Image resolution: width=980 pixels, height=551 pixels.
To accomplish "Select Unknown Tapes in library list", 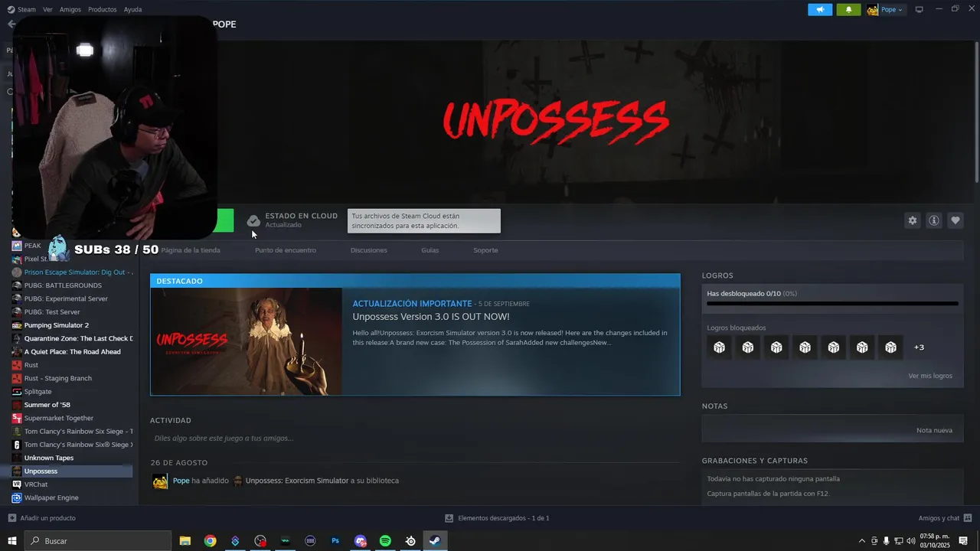I will click(49, 458).
